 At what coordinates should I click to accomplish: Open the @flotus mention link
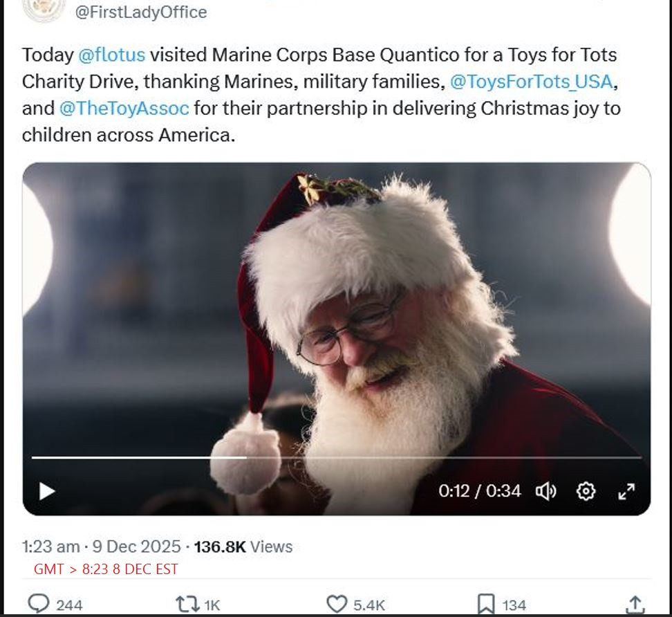(x=111, y=55)
